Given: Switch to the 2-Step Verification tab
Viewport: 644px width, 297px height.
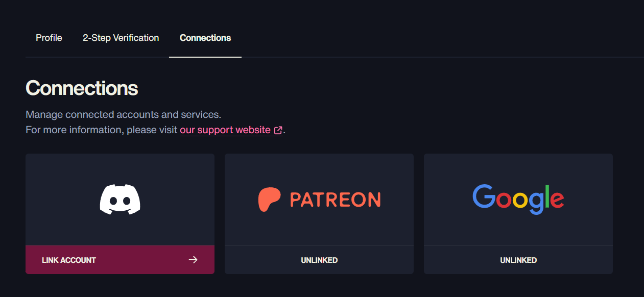Looking at the screenshot, I should click(121, 38).
